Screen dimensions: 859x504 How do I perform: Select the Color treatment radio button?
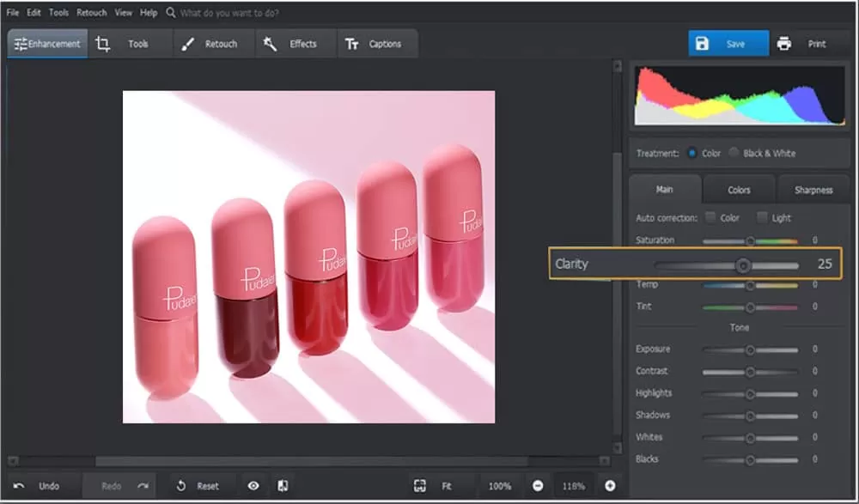[691, 154]
